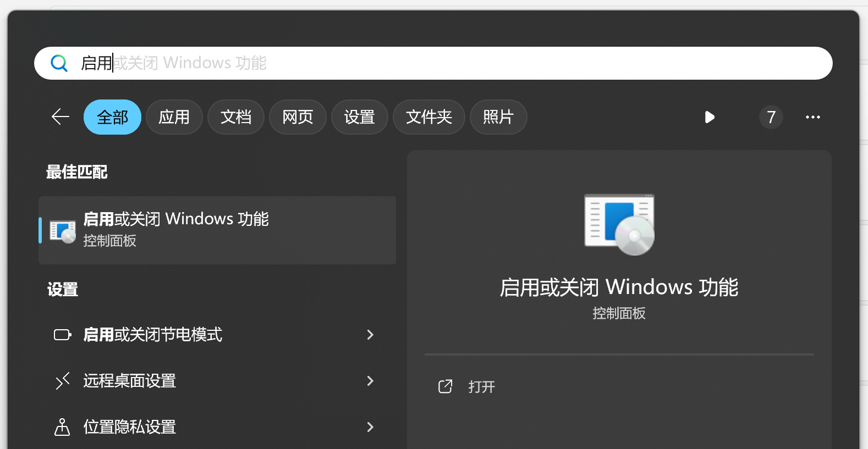Click the search magnifier icon
Viewport: 868px width, 449px height.
tap(59, 63)
